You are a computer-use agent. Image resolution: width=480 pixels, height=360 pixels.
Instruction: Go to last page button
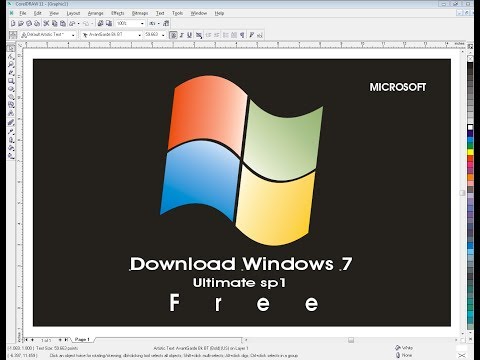pos(66,340)
